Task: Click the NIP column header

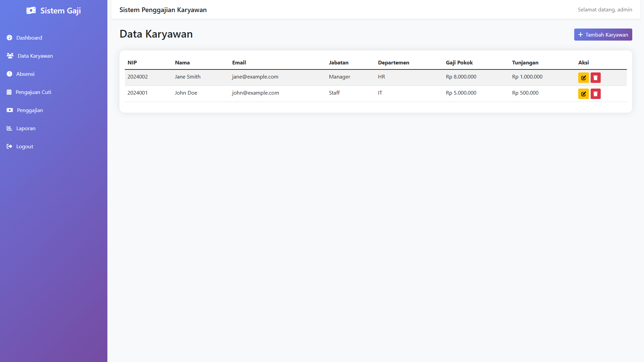Action: click(x=132, y=63)
